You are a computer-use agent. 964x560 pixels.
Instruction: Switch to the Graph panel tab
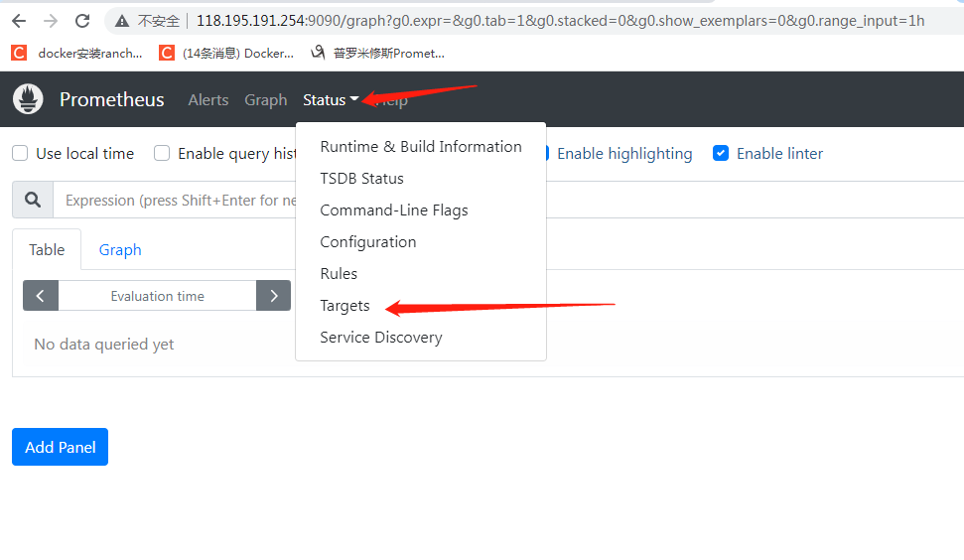pyautogui.click(x=120, y=249)
